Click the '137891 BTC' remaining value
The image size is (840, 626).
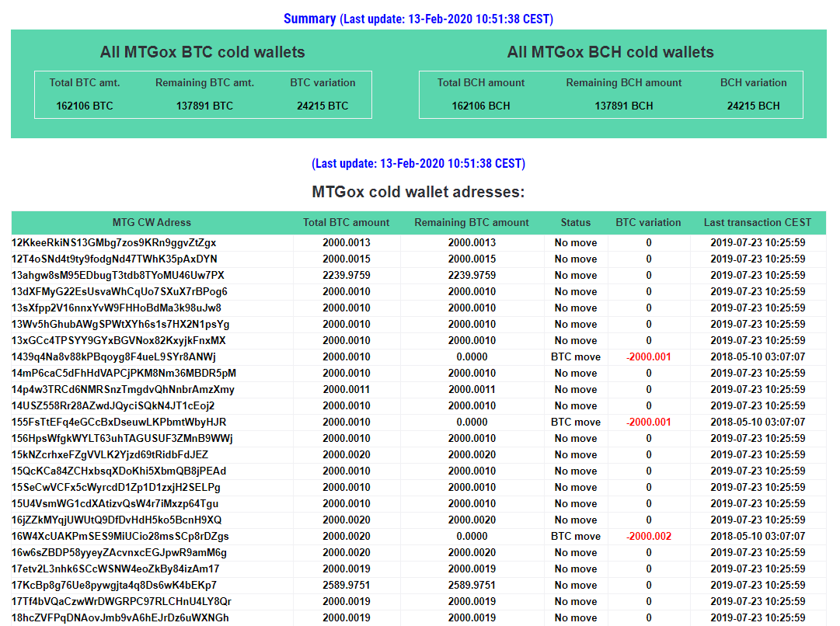point(204,106)
